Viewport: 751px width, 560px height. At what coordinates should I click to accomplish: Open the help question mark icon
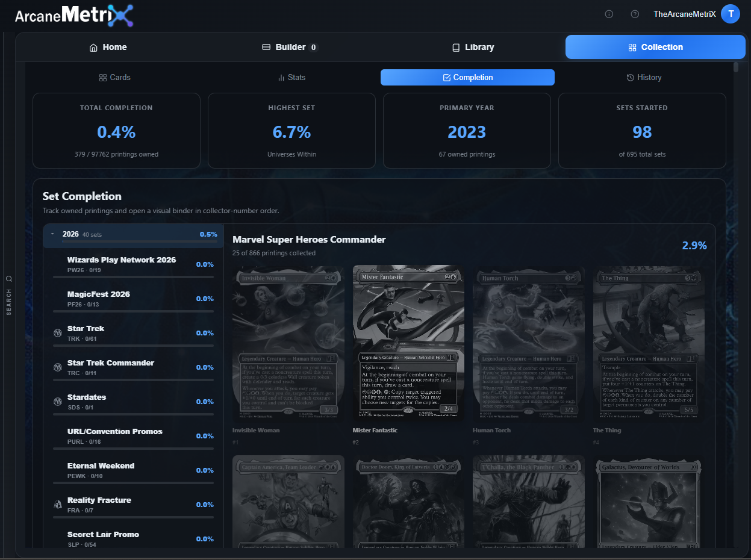tap(635, 14)
